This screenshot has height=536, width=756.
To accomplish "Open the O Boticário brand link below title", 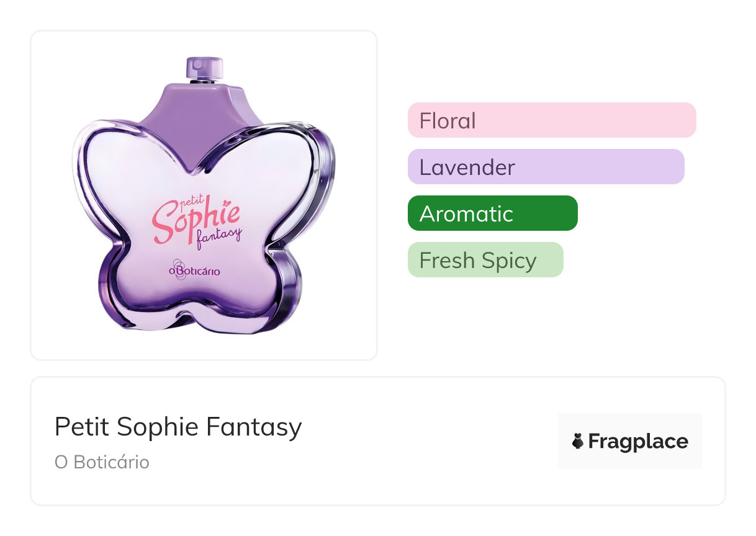I will [x=102, y=462].
